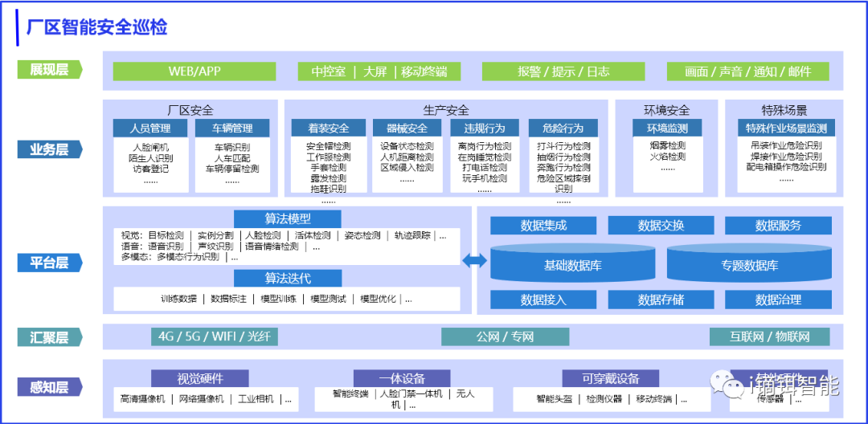Click the WeChat logo in the watermark
This screenshot has width=868, height=424.
coord(733,388)
